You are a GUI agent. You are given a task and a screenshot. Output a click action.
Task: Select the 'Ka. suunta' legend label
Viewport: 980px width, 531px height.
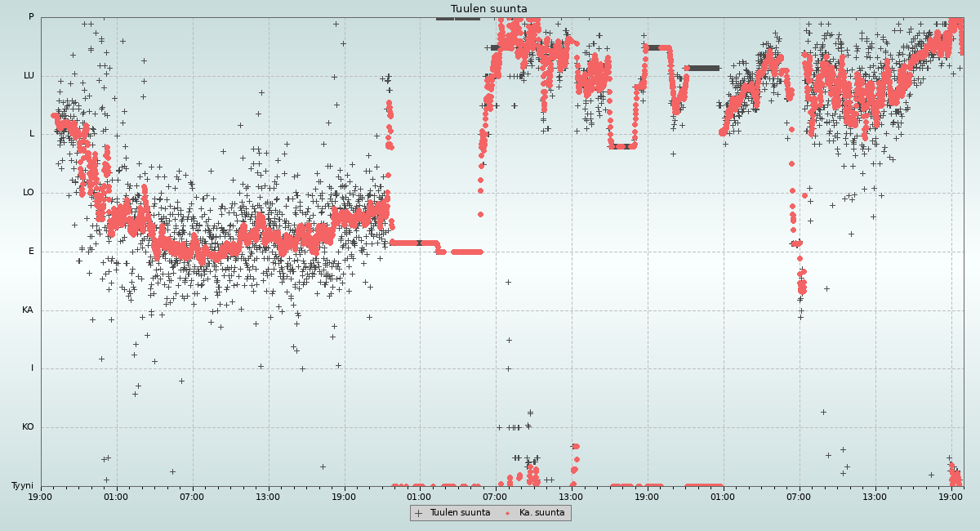click(x=541, y=513)
